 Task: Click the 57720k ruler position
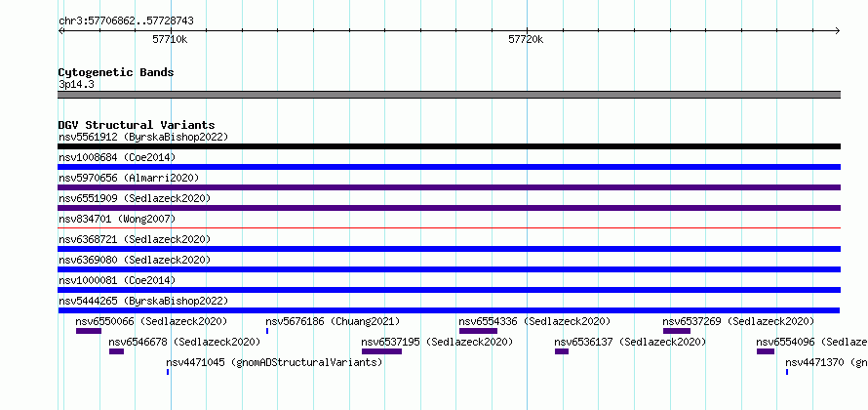pos(526,39)
